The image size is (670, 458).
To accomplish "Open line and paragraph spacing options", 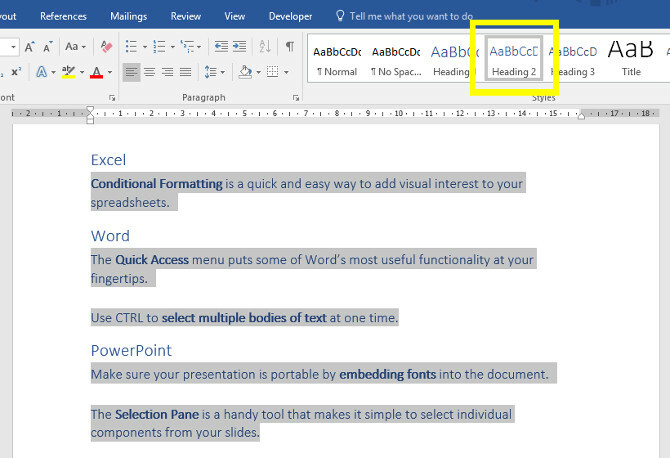I will coord(215,72).
